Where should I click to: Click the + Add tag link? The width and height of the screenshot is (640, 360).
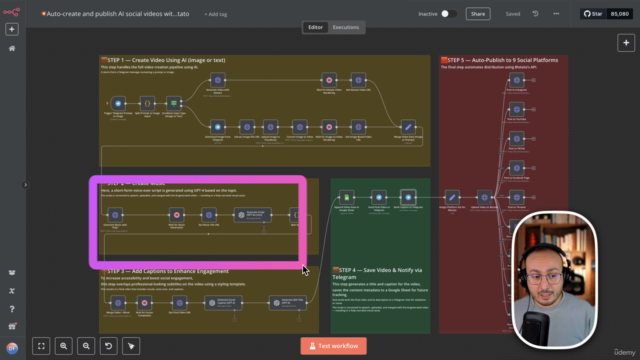tap(216, 14)
